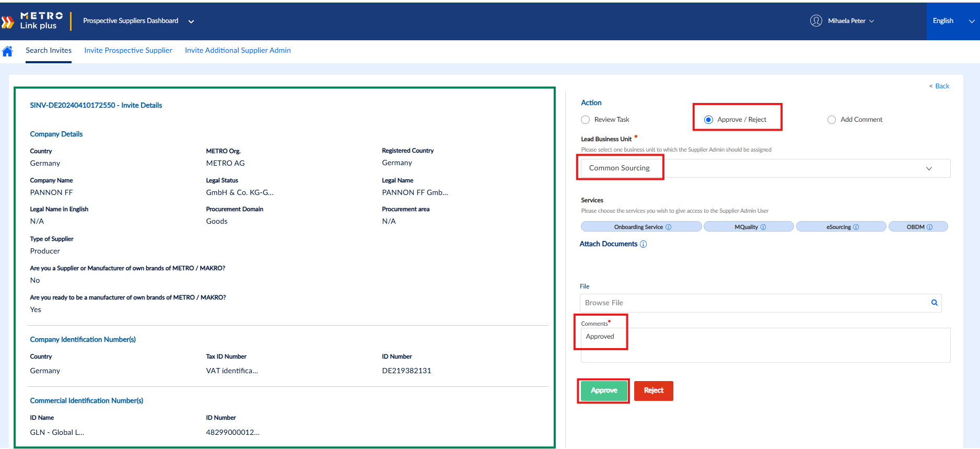Screen dimensions: 980x449
Task: Open info icon next to MQuality
Action: tap(763, 227)
